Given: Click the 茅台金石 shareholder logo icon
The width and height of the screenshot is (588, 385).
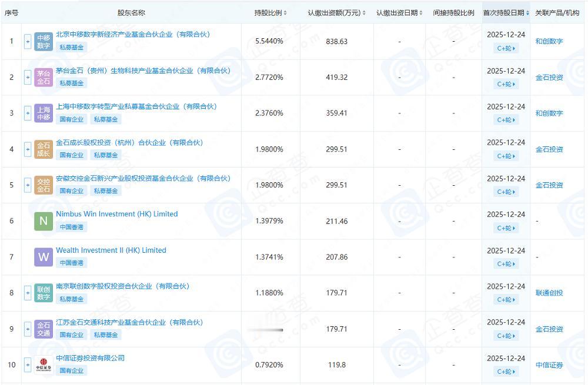Looking at the screenshot, I should pos(44,77).
